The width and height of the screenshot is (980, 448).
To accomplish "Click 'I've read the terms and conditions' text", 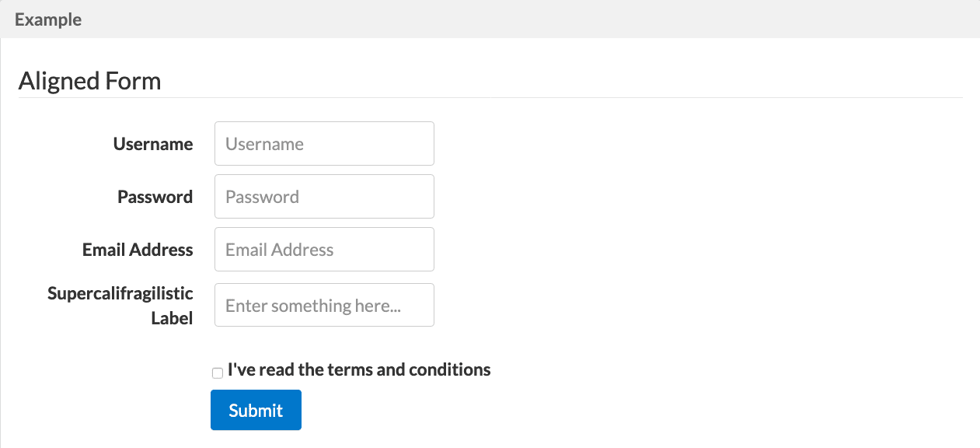I will pyautogui.click(x=359, y=369).
